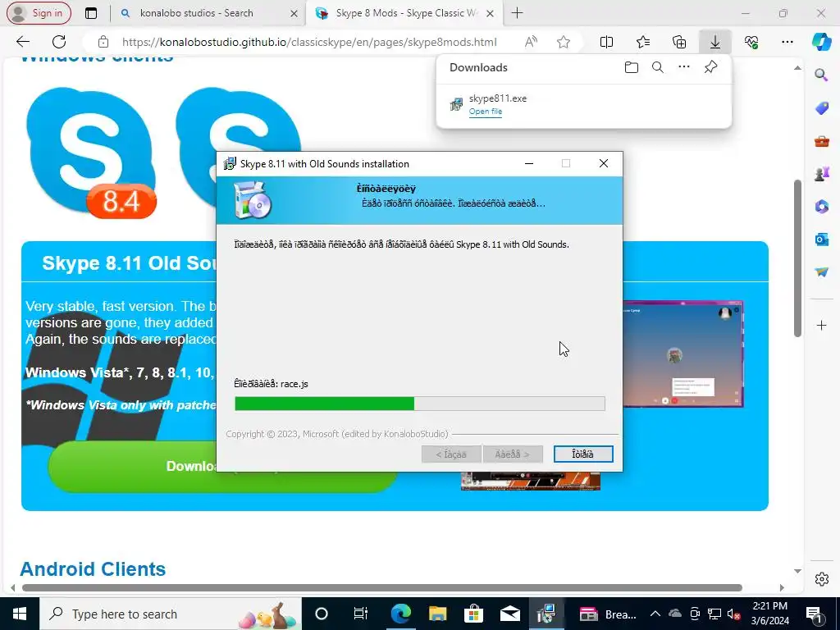Screen dimensions: 840x630
Task: Click the installer Cancel button
Action: pos(583,454)
